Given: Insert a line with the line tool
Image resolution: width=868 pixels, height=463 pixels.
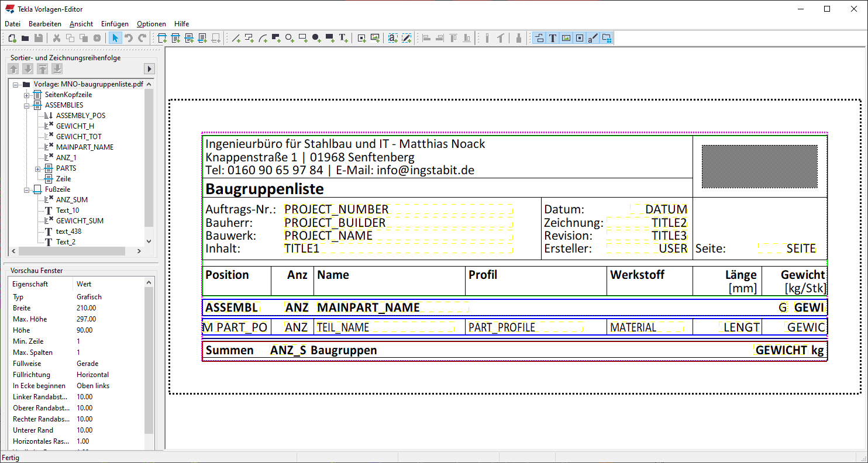Looking at the screenshot, I should coord(236,38).
